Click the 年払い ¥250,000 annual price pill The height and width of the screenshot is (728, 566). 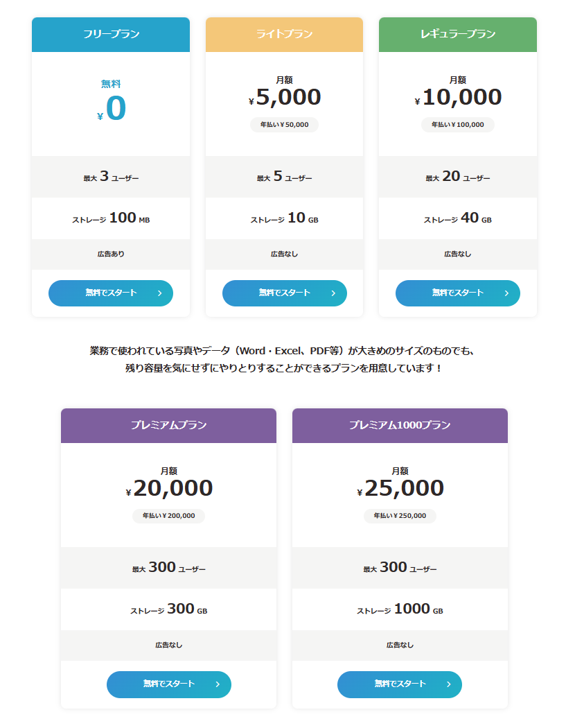click(400, 516)
